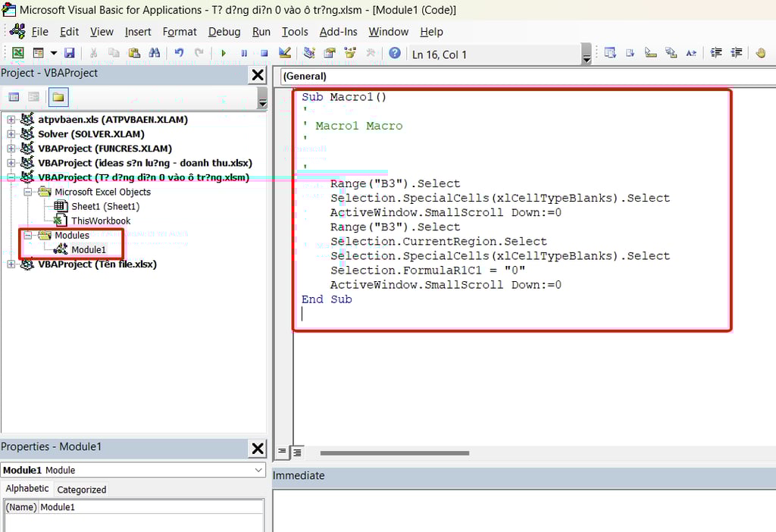The image size is (776, 532).
Task: Click the View Microsoft Excel toolbar icon
Action: click(x=18, y=52)
